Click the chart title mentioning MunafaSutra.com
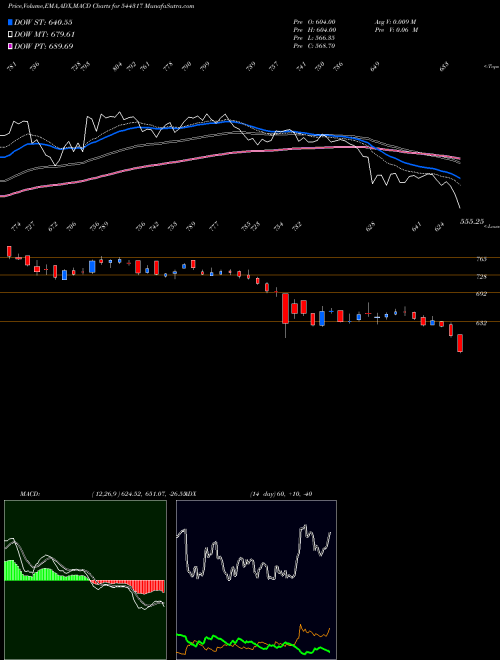Image resolution: width=500 pixels, height=660 pixels. pyautogui.click(x=101, y=6)
